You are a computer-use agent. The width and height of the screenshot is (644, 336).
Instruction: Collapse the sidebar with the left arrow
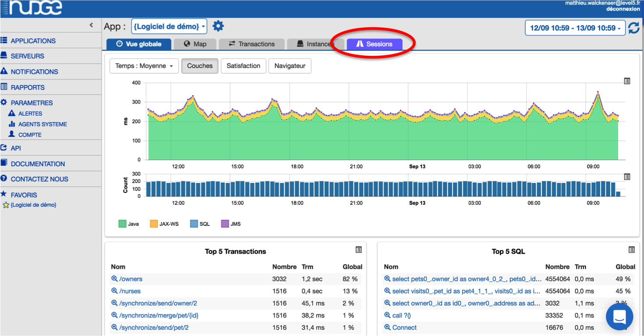[x=92, y=25]
